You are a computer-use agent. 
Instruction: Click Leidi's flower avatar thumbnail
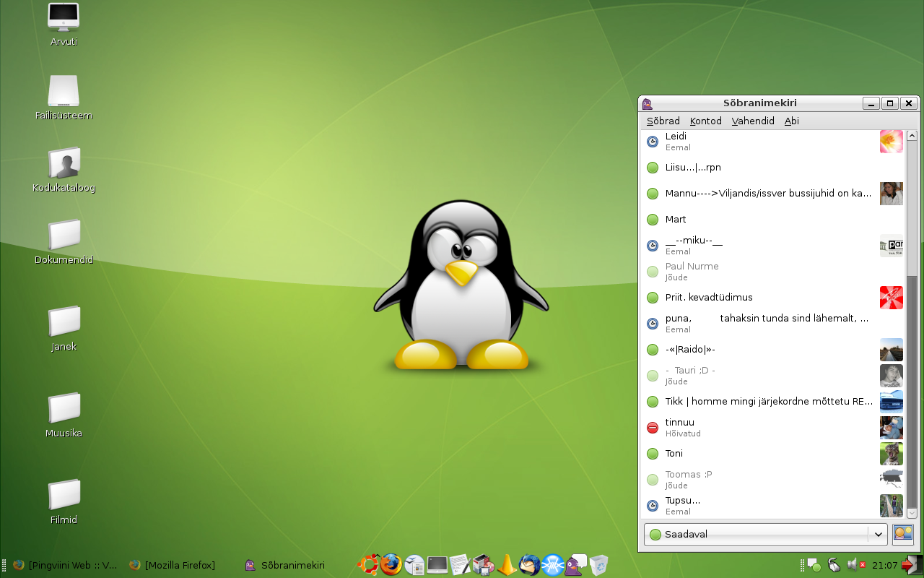pyautogui.click(x=892, y=142)
